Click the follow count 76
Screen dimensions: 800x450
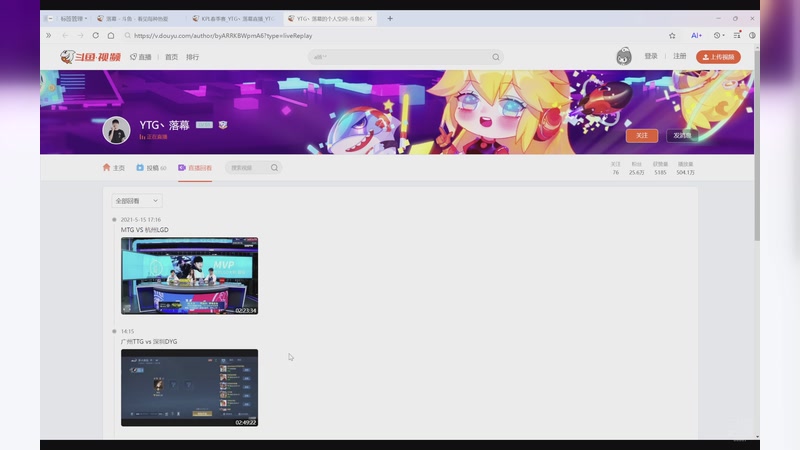[x=616, y=172]
